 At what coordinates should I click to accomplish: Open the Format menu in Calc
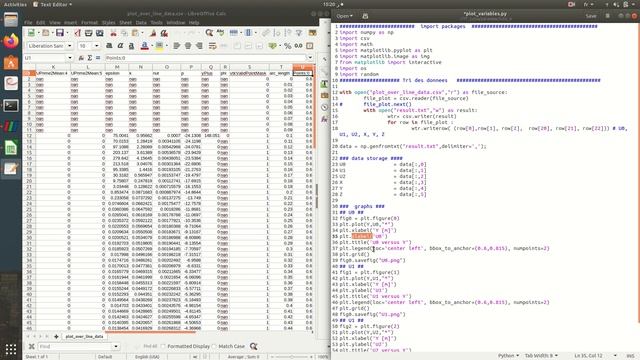(x=89, y=22)
